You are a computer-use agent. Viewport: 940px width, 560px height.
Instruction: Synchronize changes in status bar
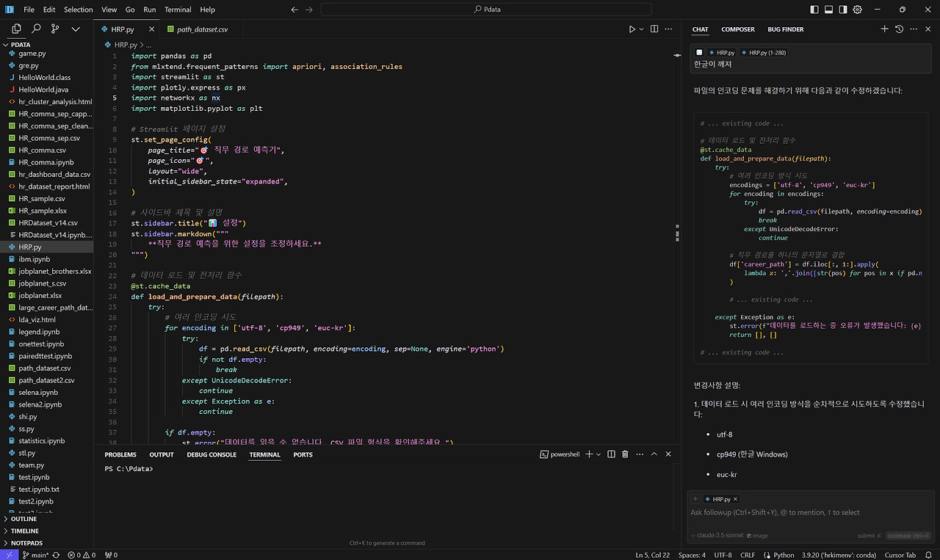pyautogui.click(x=56, y=555)
